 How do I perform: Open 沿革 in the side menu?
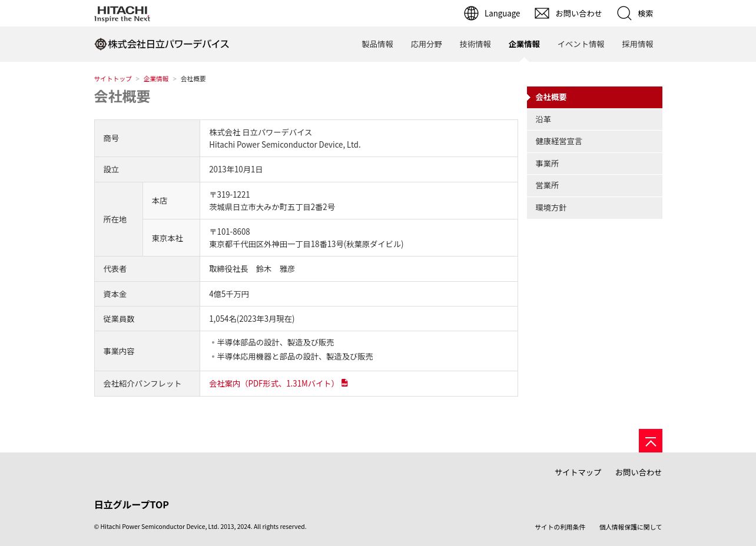tap(595, 119)
